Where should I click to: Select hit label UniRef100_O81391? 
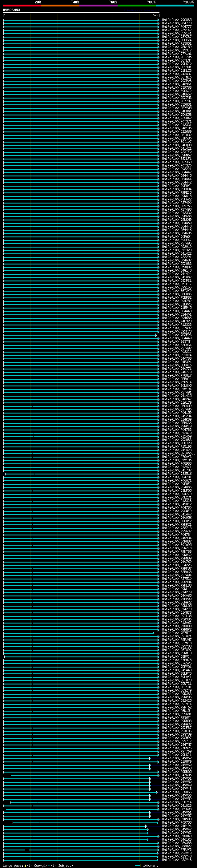[177, 67]
